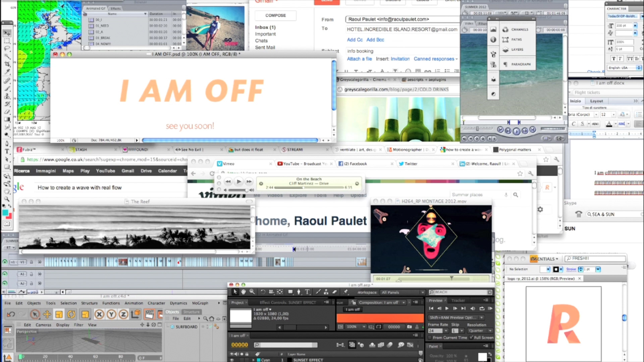Select the Pen tool in After Effects
This screenshot has height=362, width=644.
[x=299, y=292]
